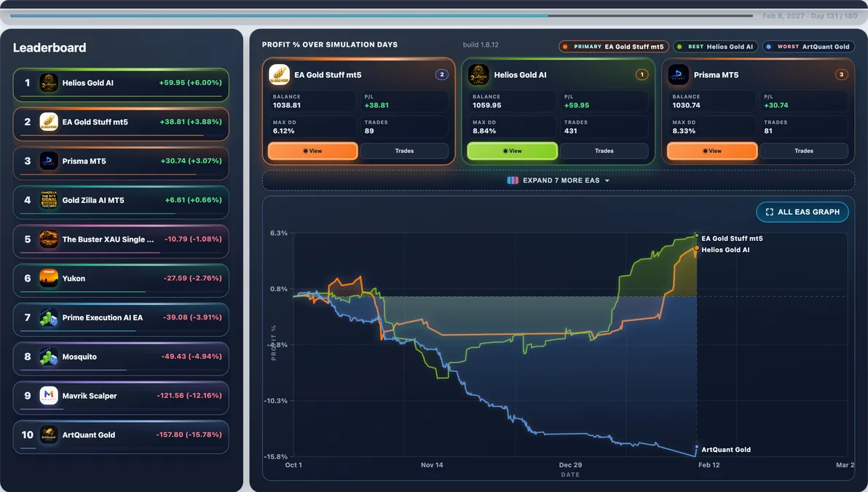Click the Trades count 431

pos(571,131)
